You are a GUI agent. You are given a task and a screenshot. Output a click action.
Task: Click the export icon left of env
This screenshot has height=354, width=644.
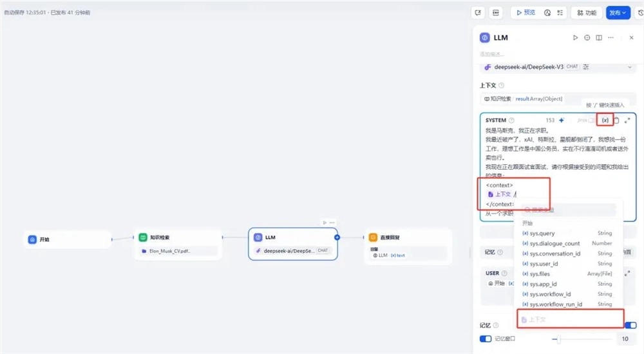(478, 13)
